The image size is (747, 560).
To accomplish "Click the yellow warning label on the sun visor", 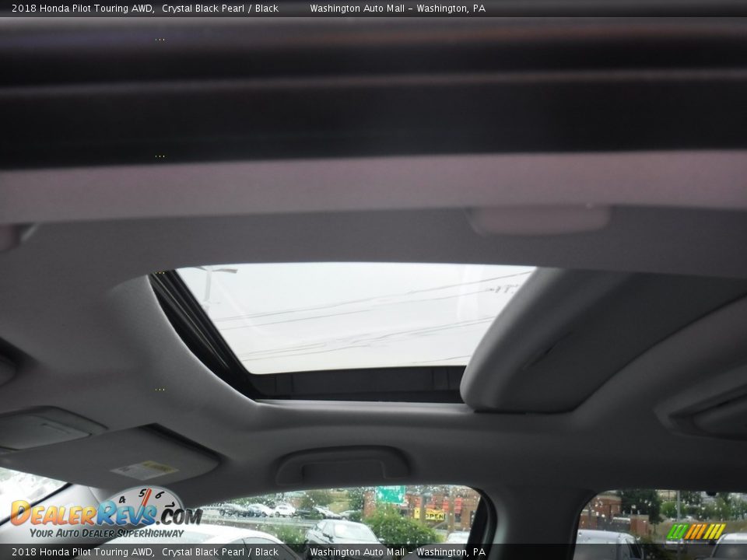I will [x=144, y=470].
